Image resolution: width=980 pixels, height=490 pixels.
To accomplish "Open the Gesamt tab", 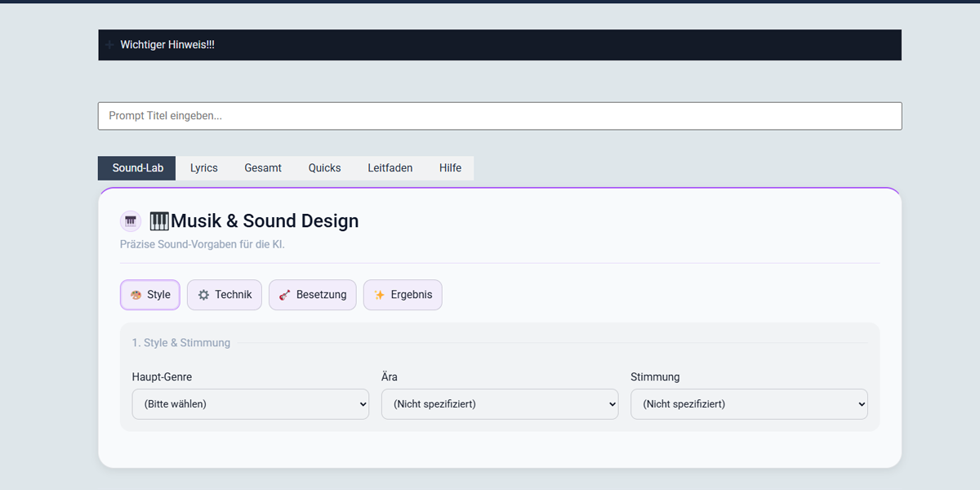I will point(263,168).
